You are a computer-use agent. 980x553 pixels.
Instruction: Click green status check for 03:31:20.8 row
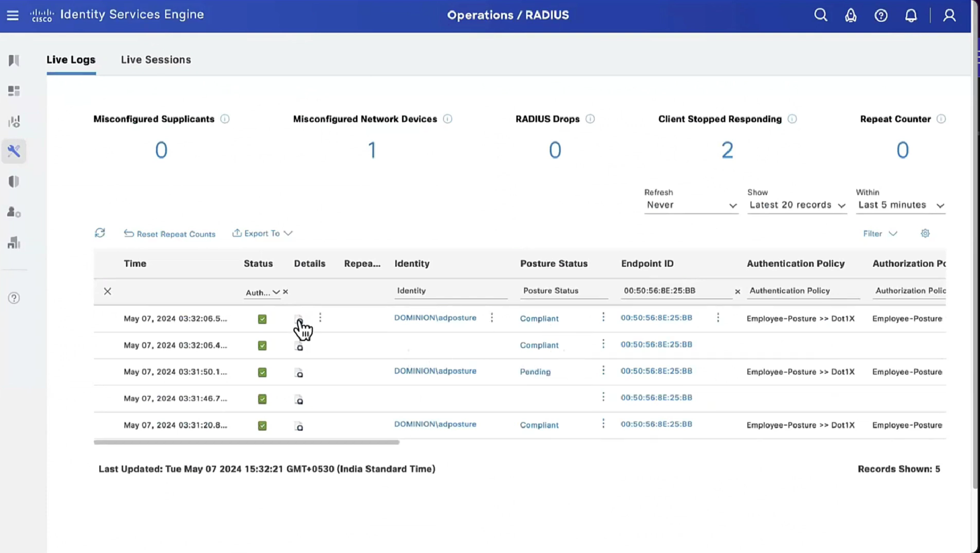(x=262, y=425)
